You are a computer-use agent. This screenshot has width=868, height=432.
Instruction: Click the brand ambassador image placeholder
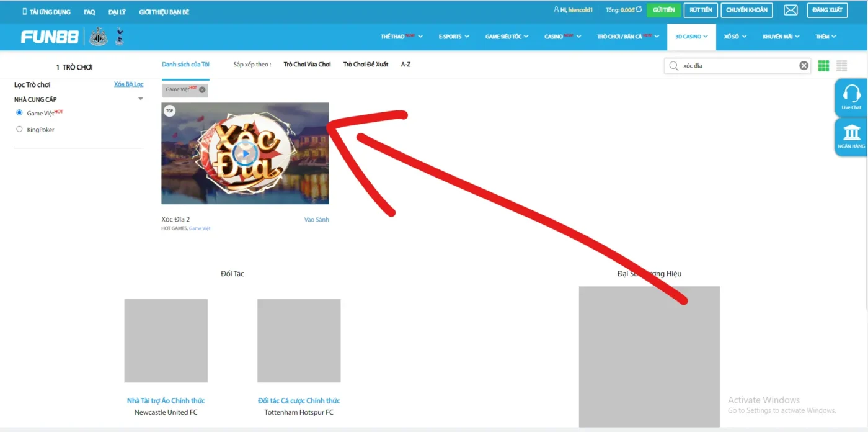tap(649, 356)
